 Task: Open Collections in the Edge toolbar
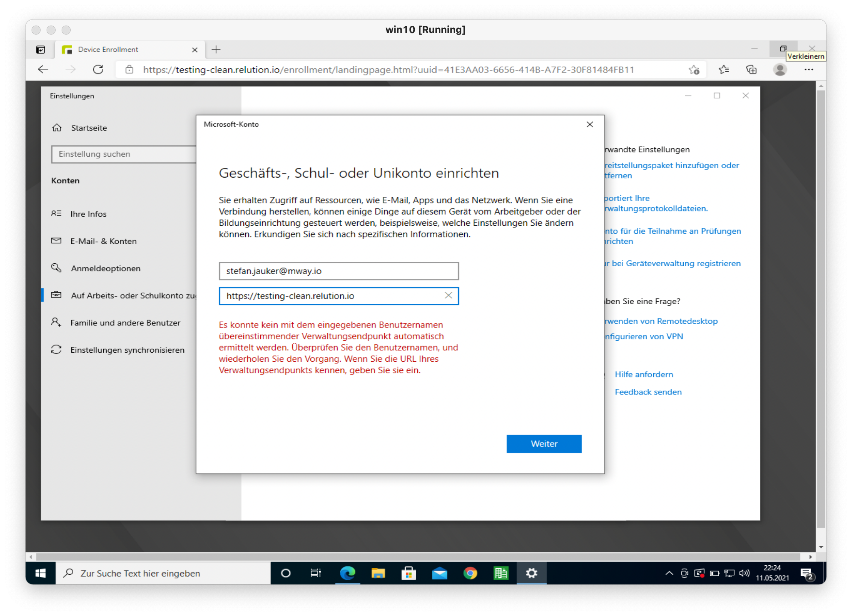pos(751,69)
